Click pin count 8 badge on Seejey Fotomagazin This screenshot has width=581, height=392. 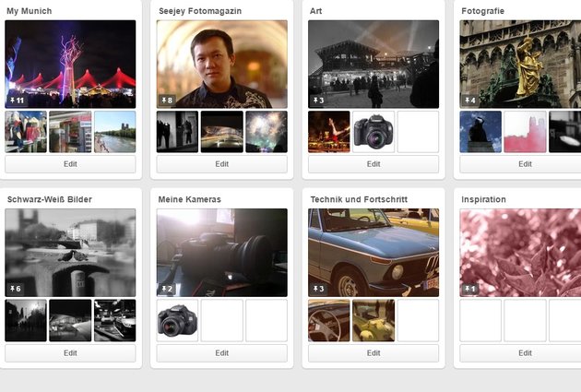tap(167, 101)
